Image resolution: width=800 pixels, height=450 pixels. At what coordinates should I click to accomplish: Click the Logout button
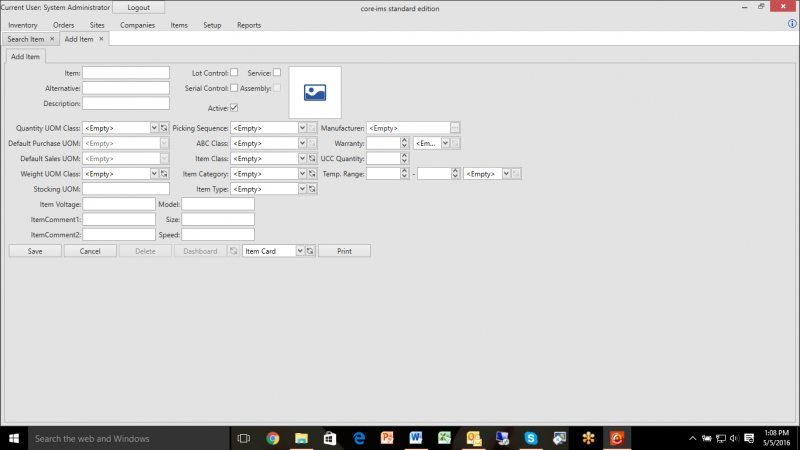coord(139,7)
